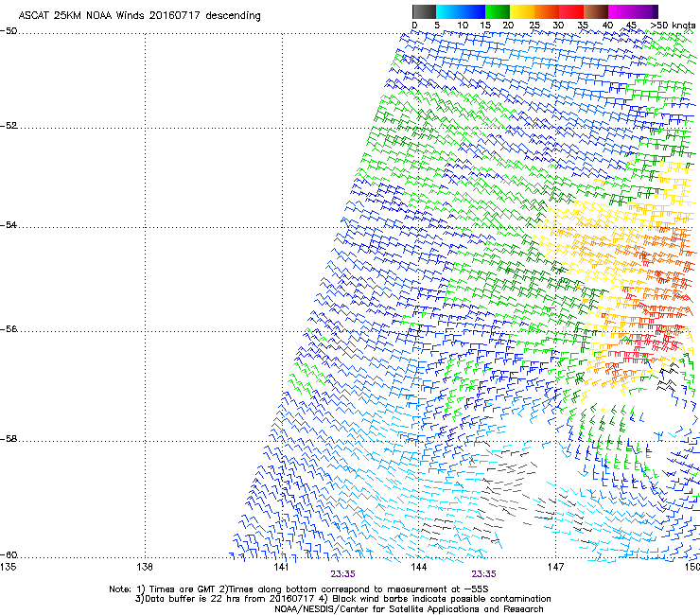This screenshot has width=700, height=615.
Task: Click the '-58' latitude axis label
Action: coord(9,439)
